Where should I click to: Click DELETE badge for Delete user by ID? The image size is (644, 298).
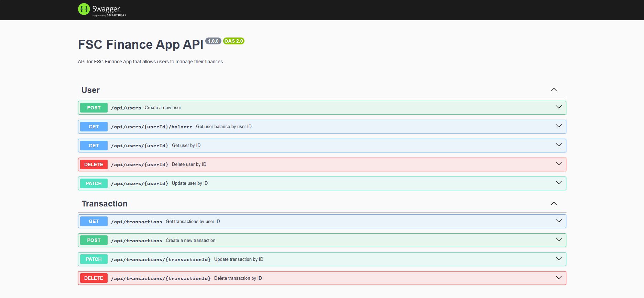(x=94, y=164)
